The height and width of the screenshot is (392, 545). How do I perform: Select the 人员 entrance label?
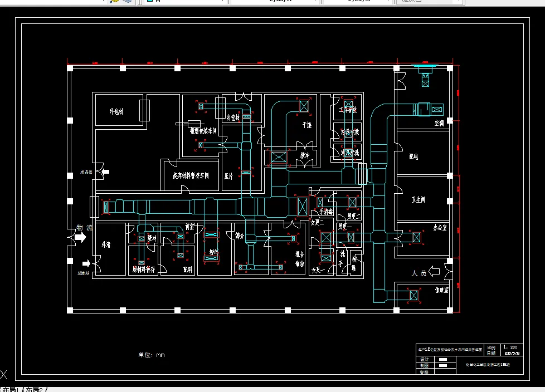pos(419,273)
